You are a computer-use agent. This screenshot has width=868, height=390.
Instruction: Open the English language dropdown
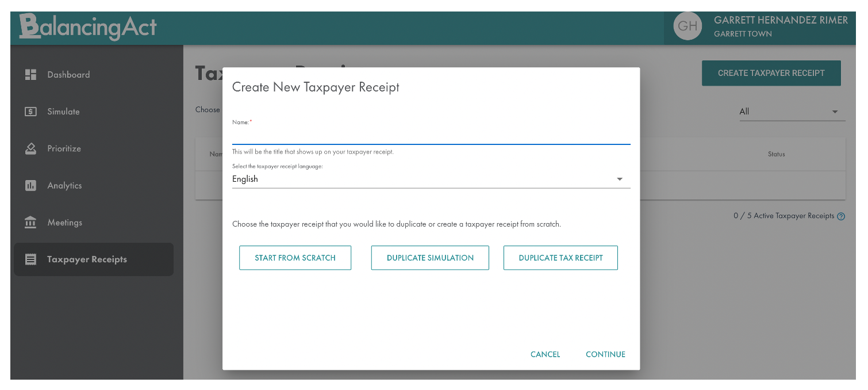click(x=431, y=179)
